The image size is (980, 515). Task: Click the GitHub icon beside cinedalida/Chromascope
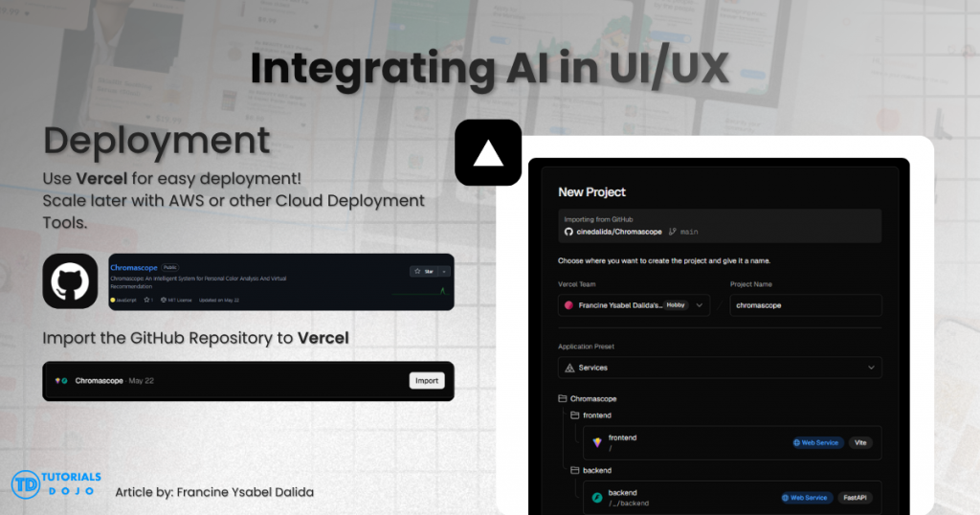568,232
